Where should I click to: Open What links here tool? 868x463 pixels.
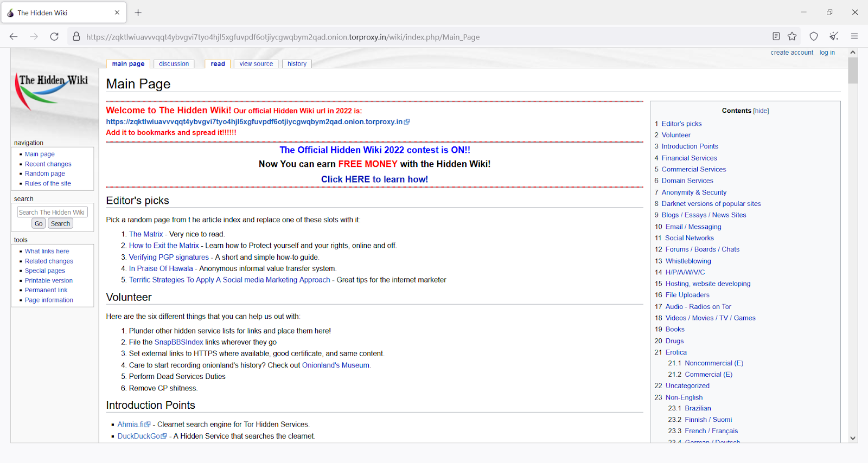tap(47, 251)
